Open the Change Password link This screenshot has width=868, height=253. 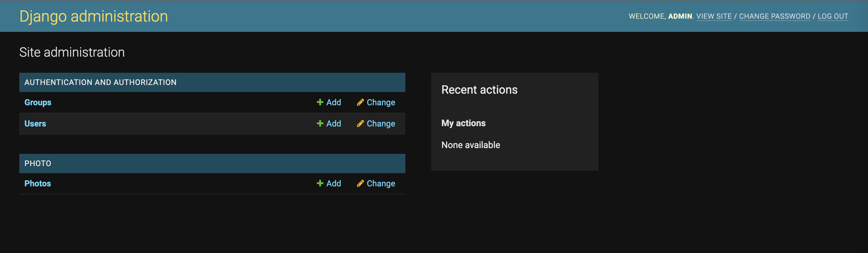[775, 16]
